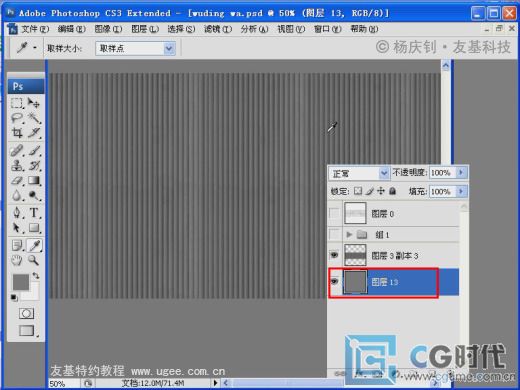The height and width of the screenshot is (390, 520).
Task: Select the Rectangle shape tool
Action: click(x=34, y=228)
